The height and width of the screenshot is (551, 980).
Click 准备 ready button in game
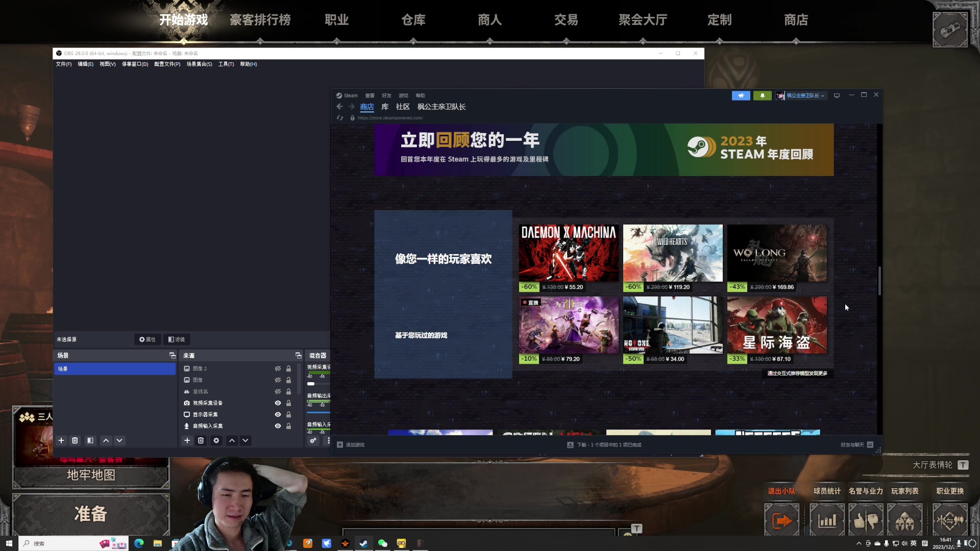91,514
